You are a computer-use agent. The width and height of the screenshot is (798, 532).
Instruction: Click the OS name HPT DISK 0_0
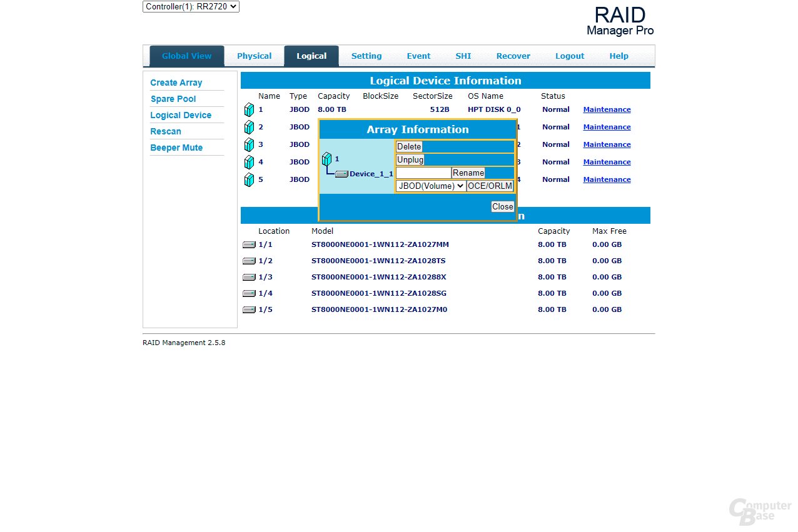[494, 109]
